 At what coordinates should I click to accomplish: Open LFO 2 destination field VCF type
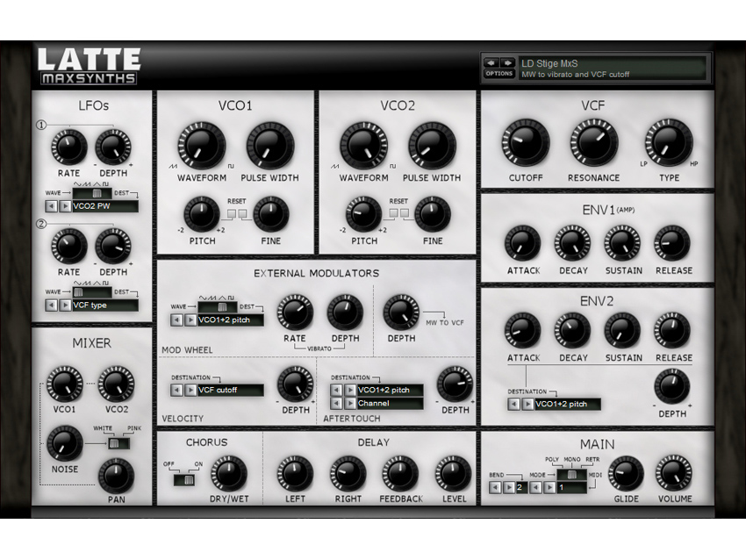click(105, 305)
